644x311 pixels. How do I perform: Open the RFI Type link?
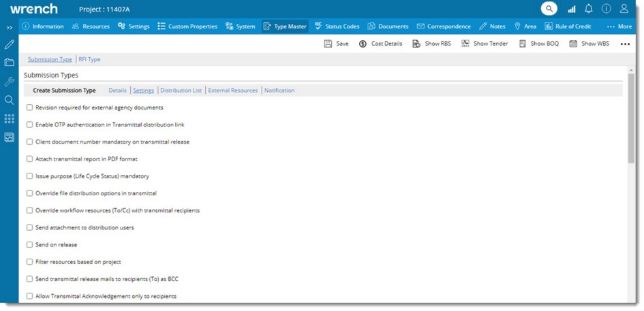89,59
